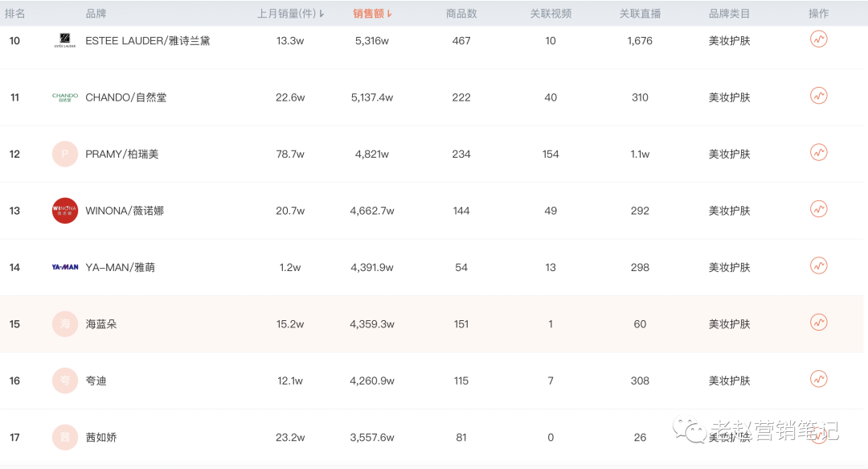Screen dimensions: 868x469
Task: Open trend chart icon for CHANDO row
Action: (819, 96)
